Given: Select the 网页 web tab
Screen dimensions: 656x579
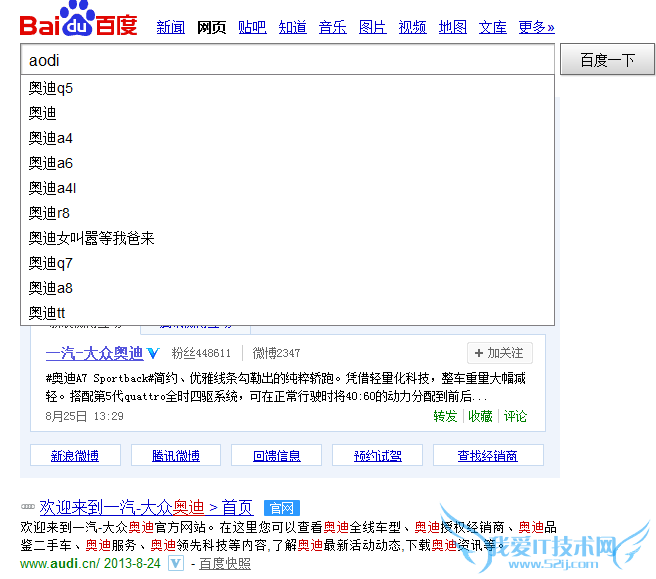Looking at the screenshot, I should (x=212, y=27).
